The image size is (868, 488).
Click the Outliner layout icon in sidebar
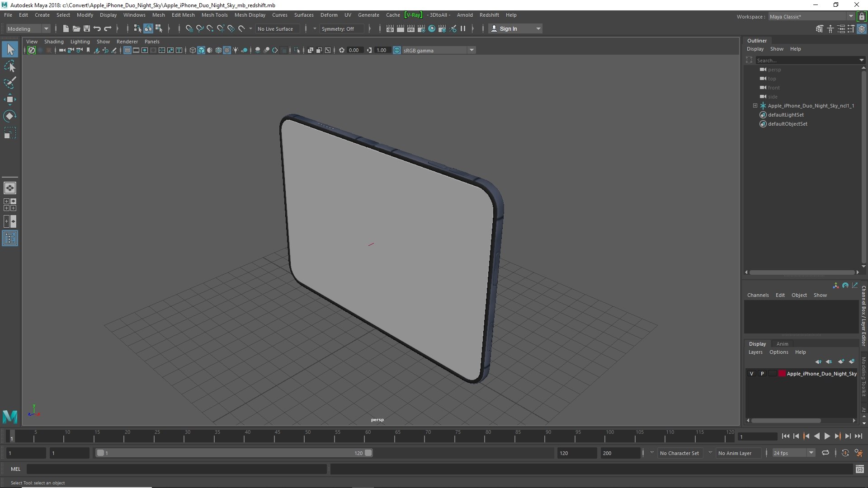(9, 238)
